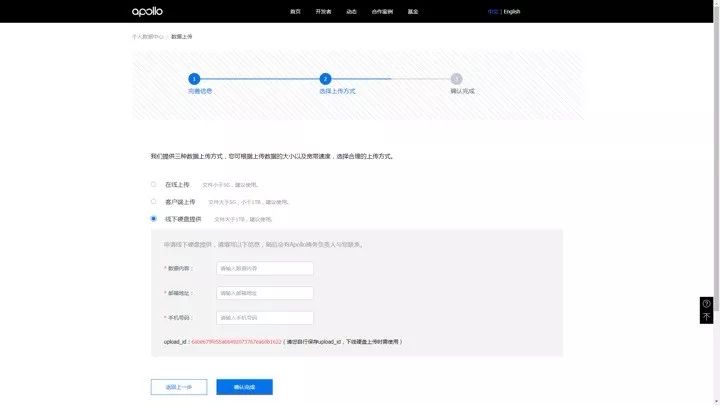Click the blue 确认完成 button

point(244,387)
